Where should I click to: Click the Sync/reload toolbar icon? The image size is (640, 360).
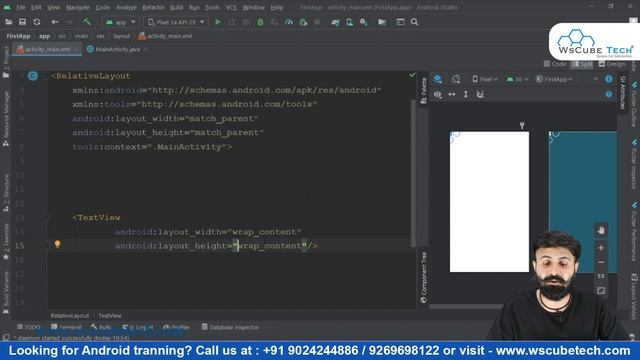[37, 22]
